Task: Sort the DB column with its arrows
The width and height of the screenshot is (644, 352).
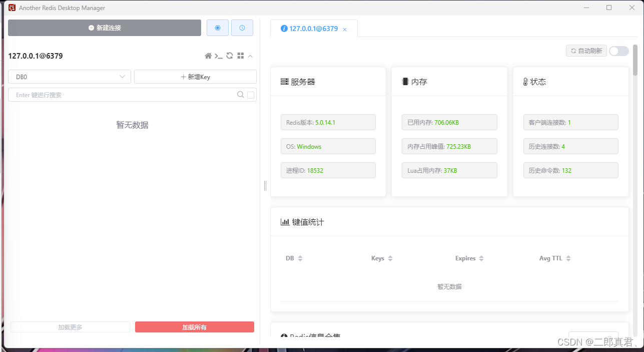Action: [300, 258]
